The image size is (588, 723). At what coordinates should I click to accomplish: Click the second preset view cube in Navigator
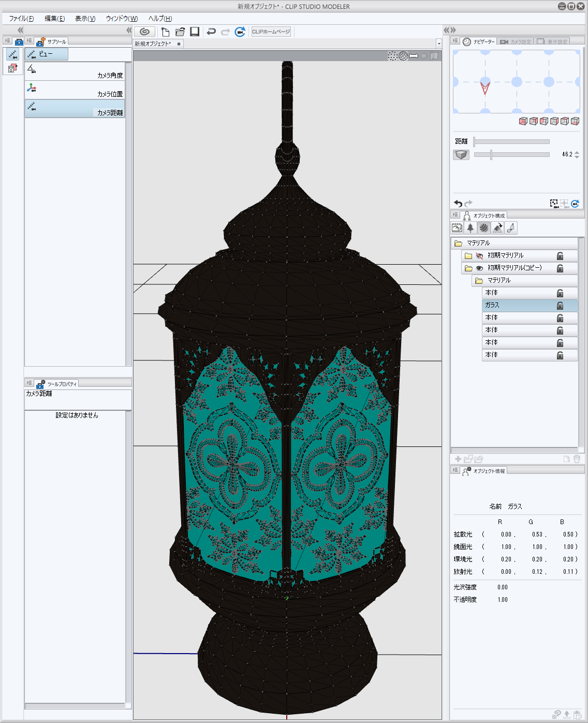click(x=534, y=121)
